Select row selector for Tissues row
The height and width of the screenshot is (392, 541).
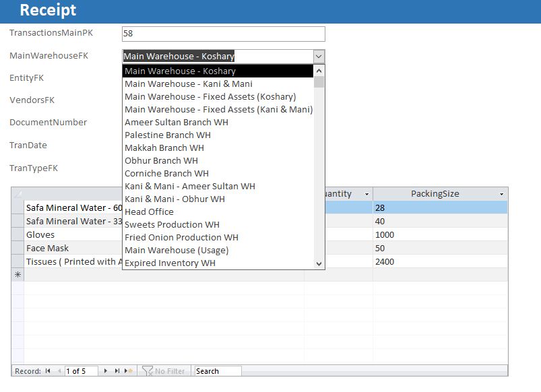[18, 261]
